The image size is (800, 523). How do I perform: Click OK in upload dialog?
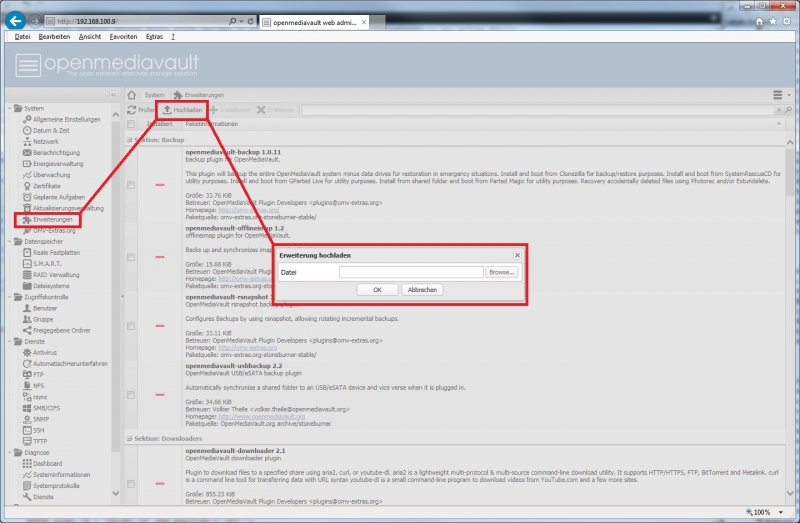tap(377, 290)
